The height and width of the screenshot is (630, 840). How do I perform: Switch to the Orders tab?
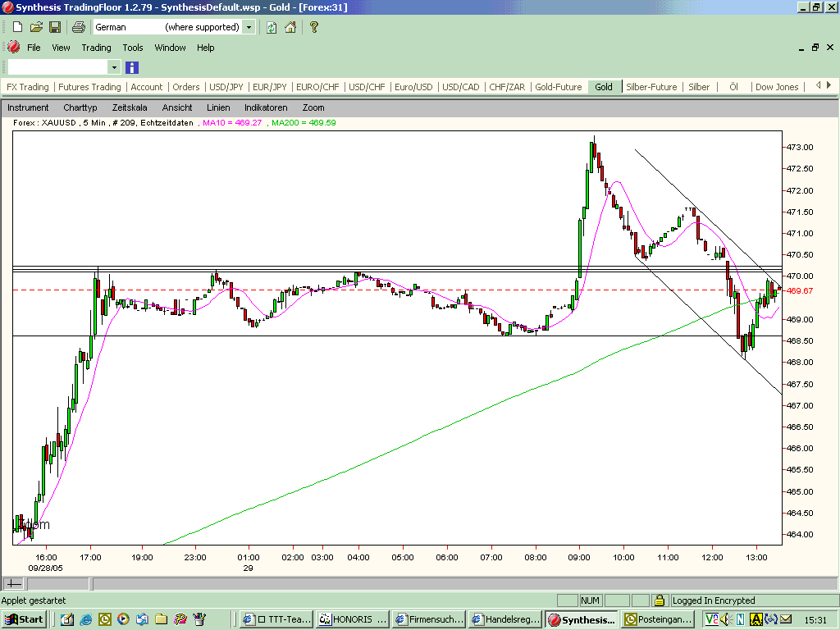186,87
